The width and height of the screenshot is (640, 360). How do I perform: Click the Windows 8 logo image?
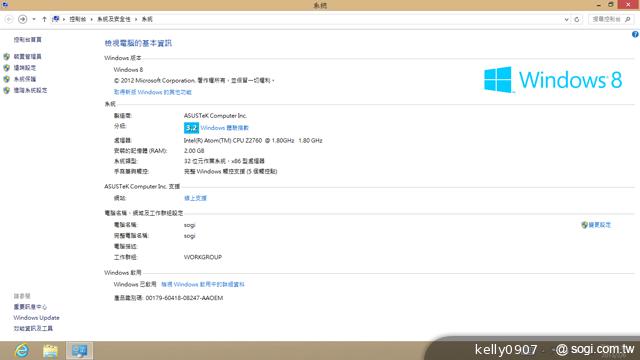click(x=553, y=80)
